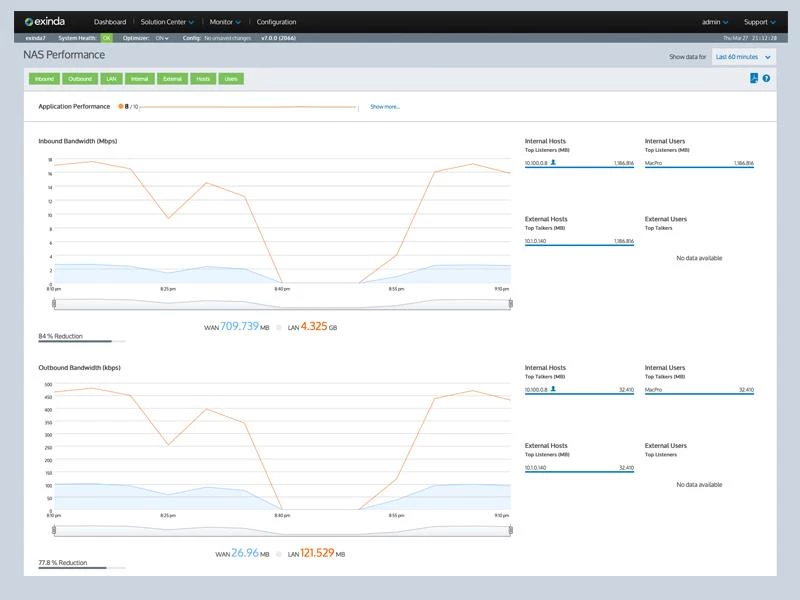Click the orange Application Performance score dot

coord(121,105)
